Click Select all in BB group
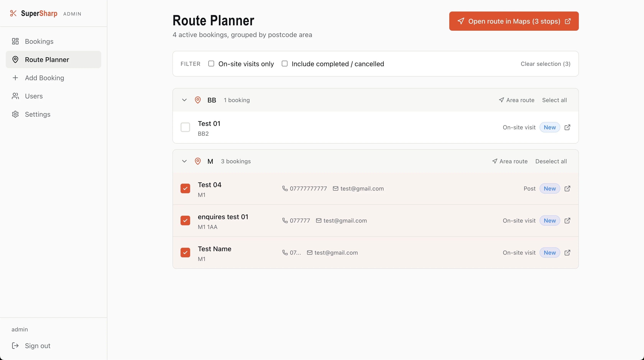Image resolution: width=644 pixels, height=360 pixels. 554,100
